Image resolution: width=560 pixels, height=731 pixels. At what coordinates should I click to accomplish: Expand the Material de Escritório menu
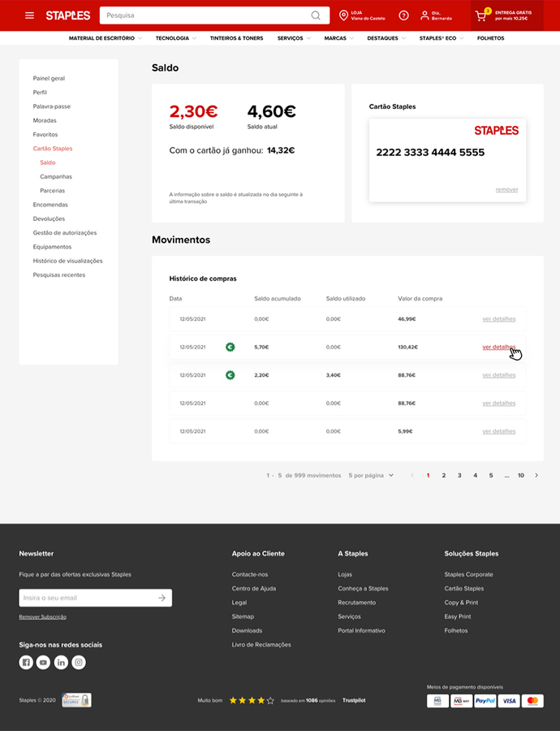click(105, 38)
